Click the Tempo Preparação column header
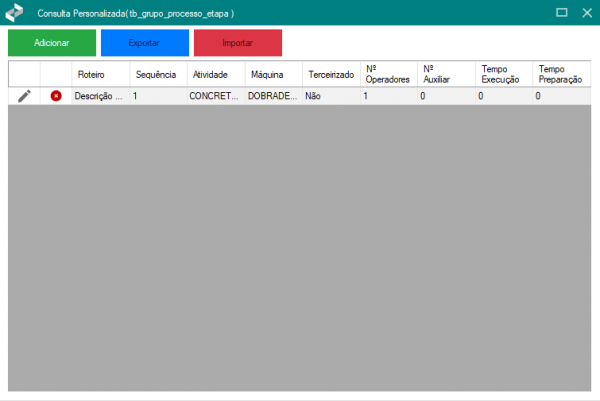Viewport: 600px width, 401px height. click(562, 74)
